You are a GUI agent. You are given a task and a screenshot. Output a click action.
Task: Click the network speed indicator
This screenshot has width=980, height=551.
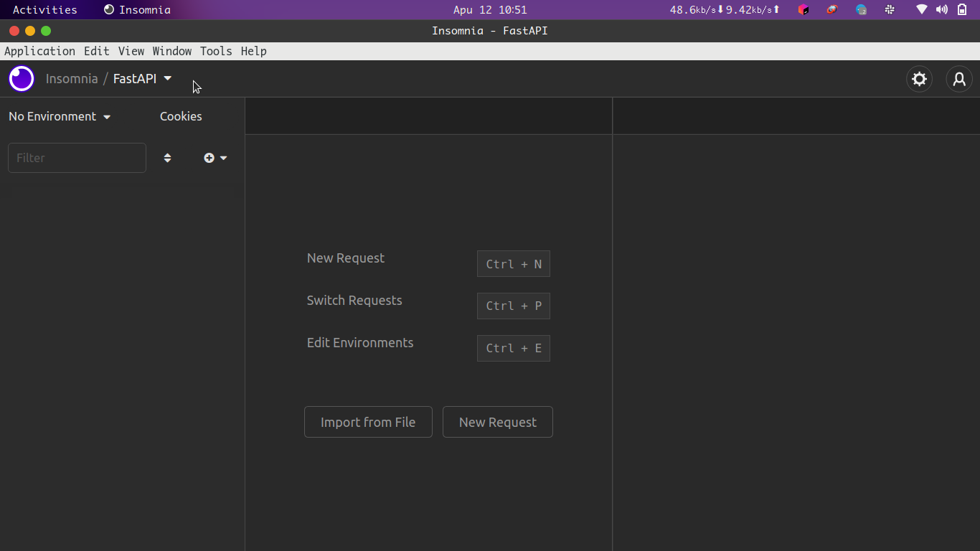[725, 10]
